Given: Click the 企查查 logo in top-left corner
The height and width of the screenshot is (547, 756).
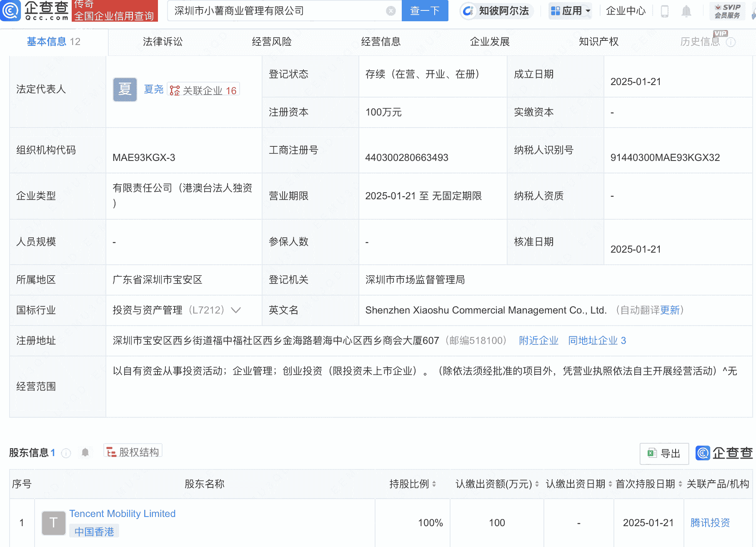Looking at the screenshot, I should click(x=35, y=11).
